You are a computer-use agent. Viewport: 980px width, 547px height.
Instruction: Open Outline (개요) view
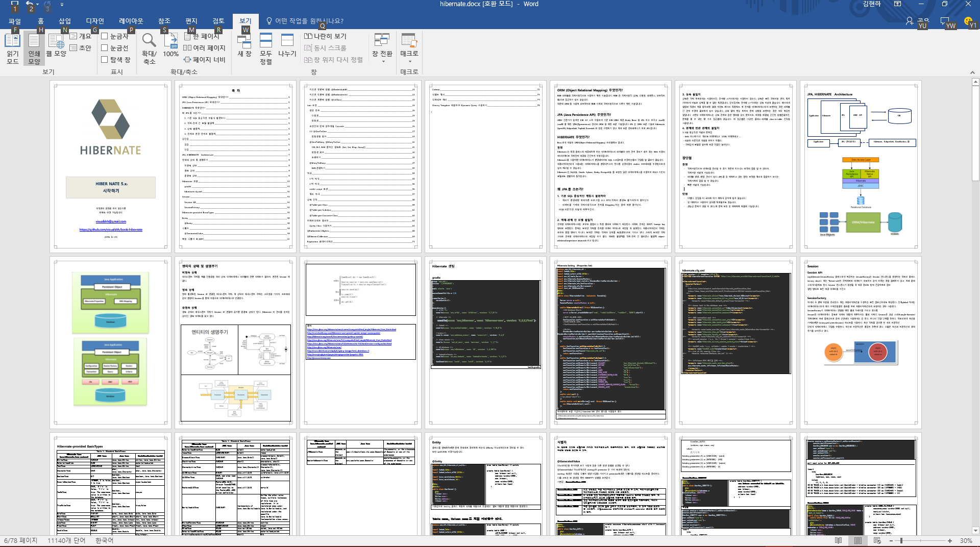pyautogui.click(x=80, y=36)
